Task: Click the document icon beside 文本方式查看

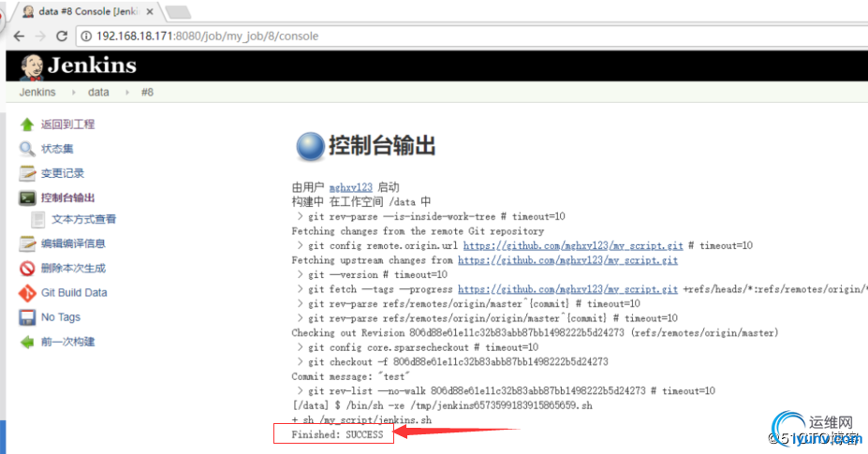Action: coord(38,219)
